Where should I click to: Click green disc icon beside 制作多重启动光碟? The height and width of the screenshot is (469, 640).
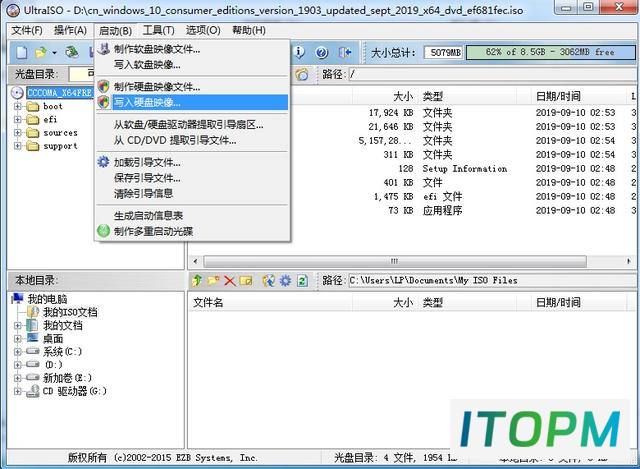click(x=104, y=231)
